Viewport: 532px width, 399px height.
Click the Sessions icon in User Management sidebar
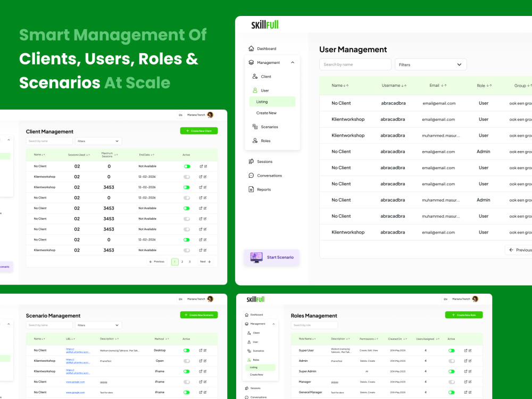tap(251, 162)
